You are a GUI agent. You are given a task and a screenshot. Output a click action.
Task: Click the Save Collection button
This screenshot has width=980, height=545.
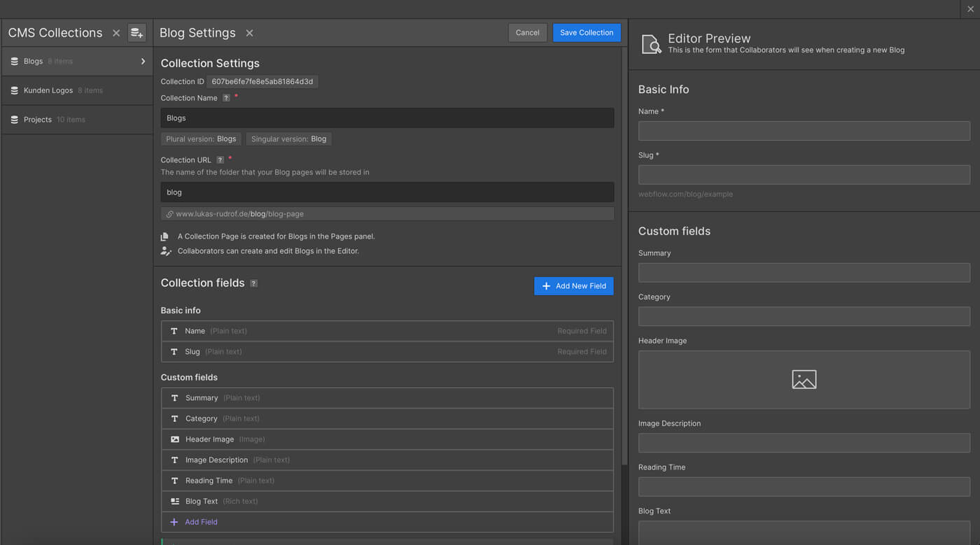(587, 32)
